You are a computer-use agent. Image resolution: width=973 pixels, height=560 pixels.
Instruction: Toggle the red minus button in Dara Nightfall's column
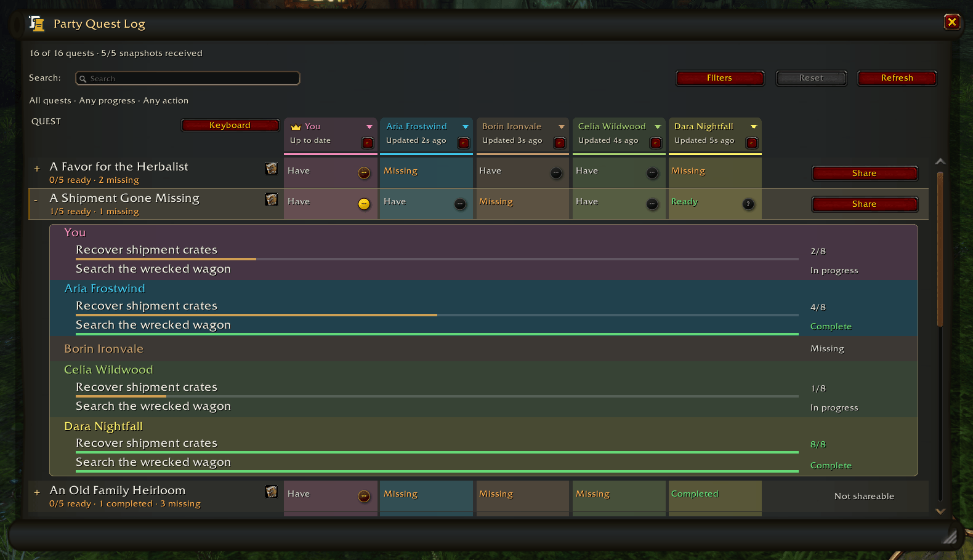(752, 143)
